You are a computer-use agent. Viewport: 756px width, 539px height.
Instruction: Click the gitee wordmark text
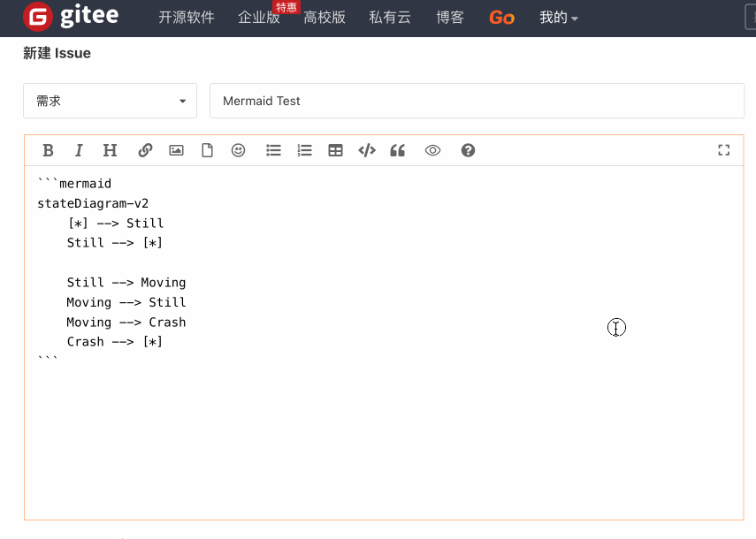coord(89,17)
